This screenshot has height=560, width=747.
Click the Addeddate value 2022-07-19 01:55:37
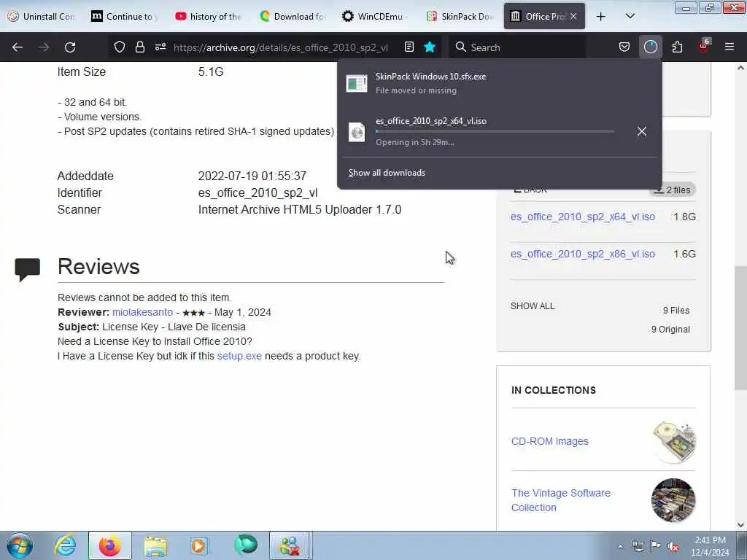(252, 176)
